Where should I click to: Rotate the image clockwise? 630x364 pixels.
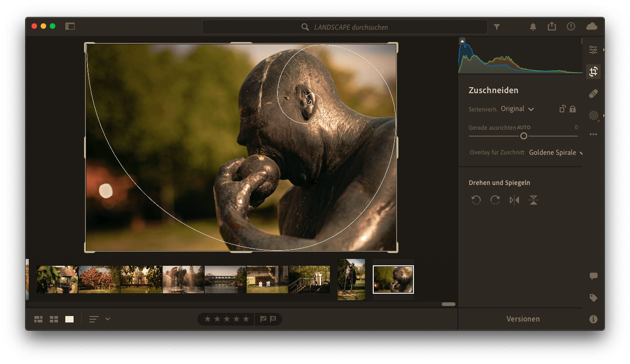pyautogui.click(x=495, y=200)
